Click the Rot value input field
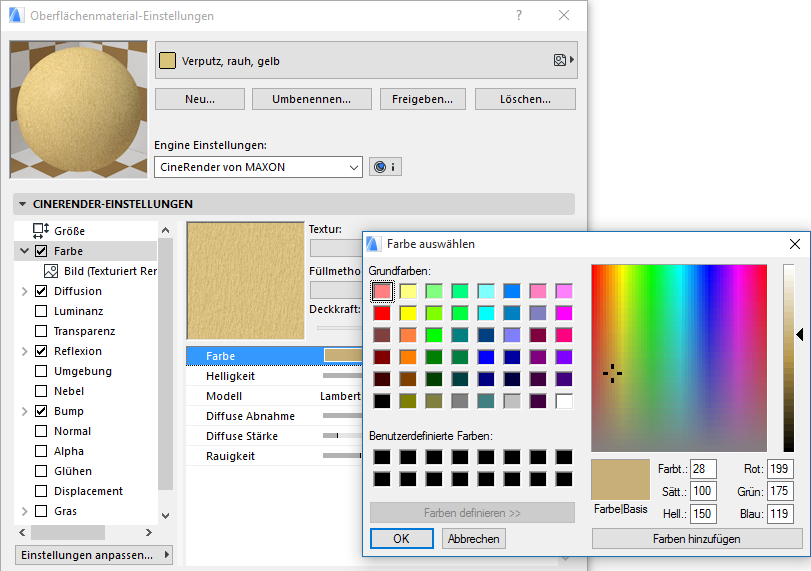Screen dimensions: 811x571 [x=780, y=469]
